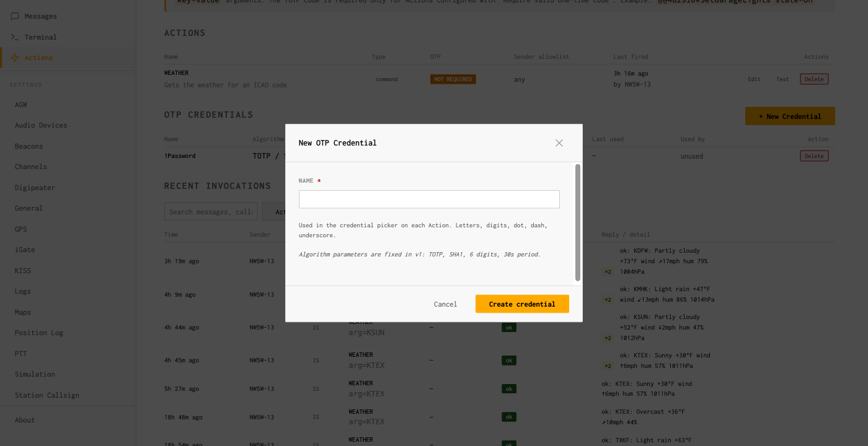
Task: Delete the WEATHER action
Action: [x=814, y=79]
